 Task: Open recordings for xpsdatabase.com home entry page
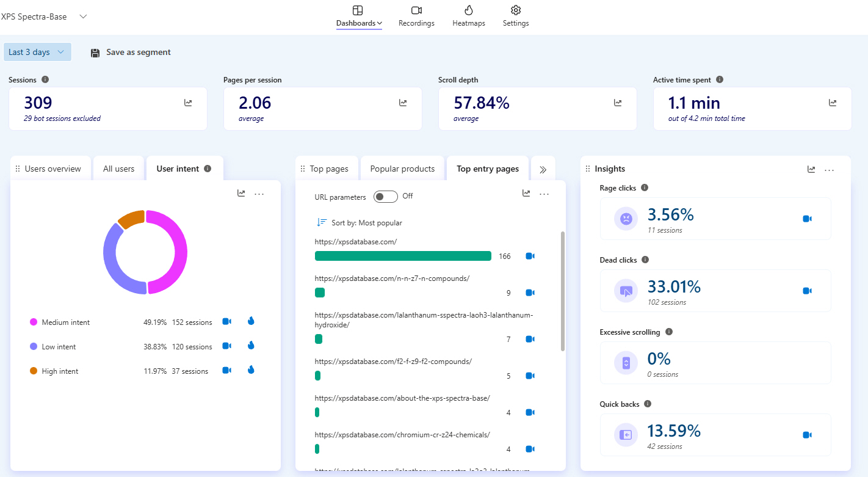530,257
